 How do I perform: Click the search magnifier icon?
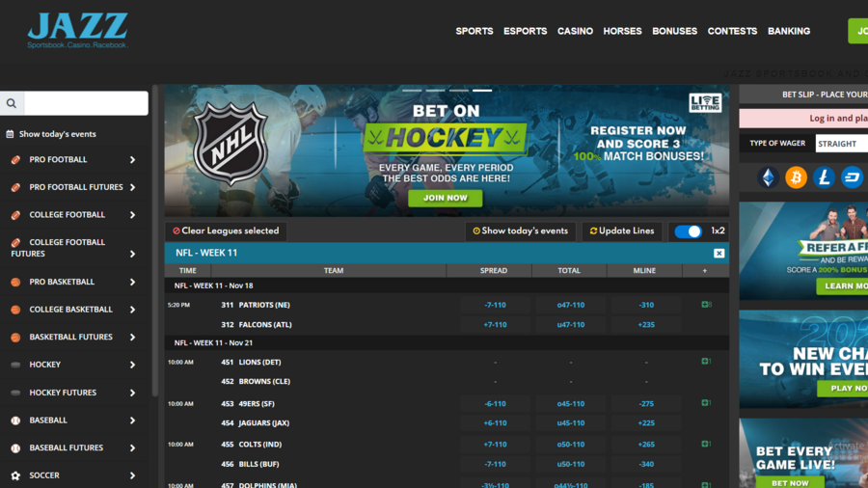(x=12, y=103)
